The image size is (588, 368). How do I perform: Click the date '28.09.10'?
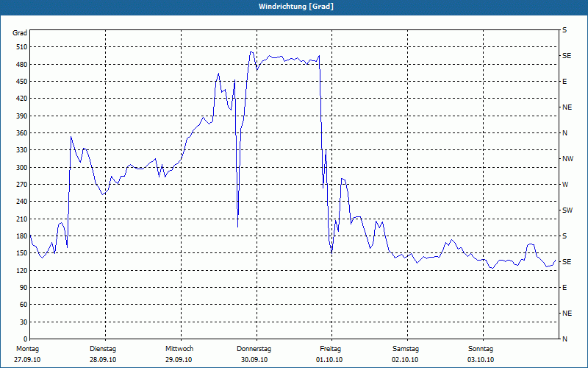tap(103, 360)
